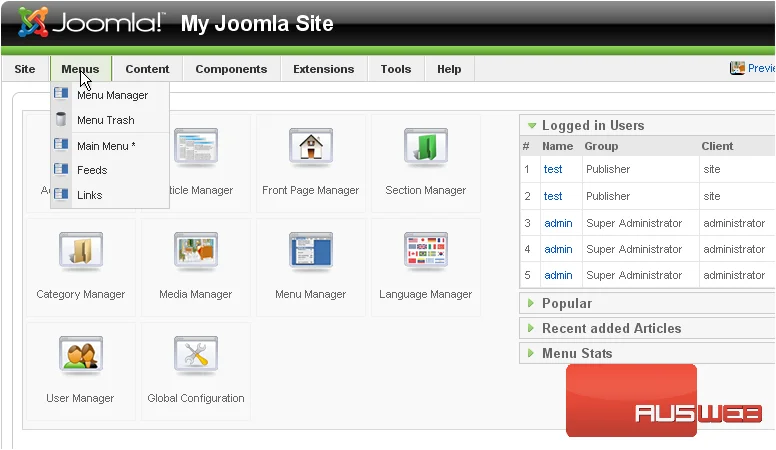
Task: Click the Links item icon
Action: (x=61, y=194)
